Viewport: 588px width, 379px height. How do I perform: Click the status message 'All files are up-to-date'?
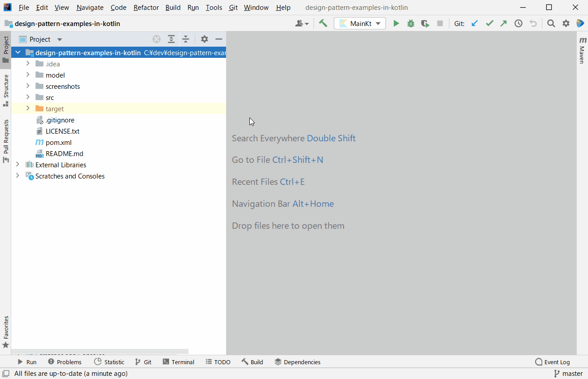pyautogui.click(x=71, y=373)
